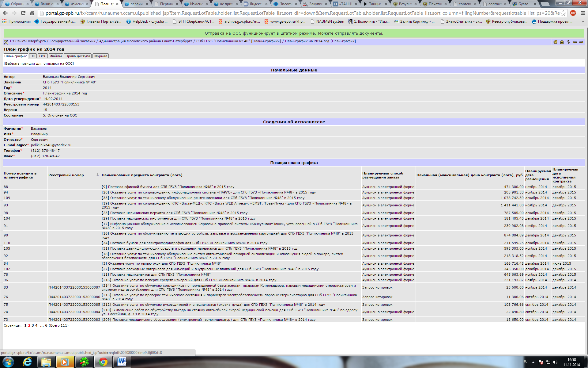The image size is (588, 368).
Task: Click the yellow folder icon in portal toolbar
Action: click(x=555, y=42)
